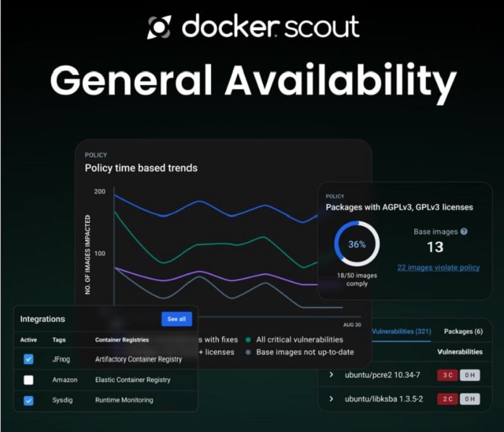
Task: Click the 'Elastic Container Registry' text
Action: pyautogui.click(x=133, y=380)
